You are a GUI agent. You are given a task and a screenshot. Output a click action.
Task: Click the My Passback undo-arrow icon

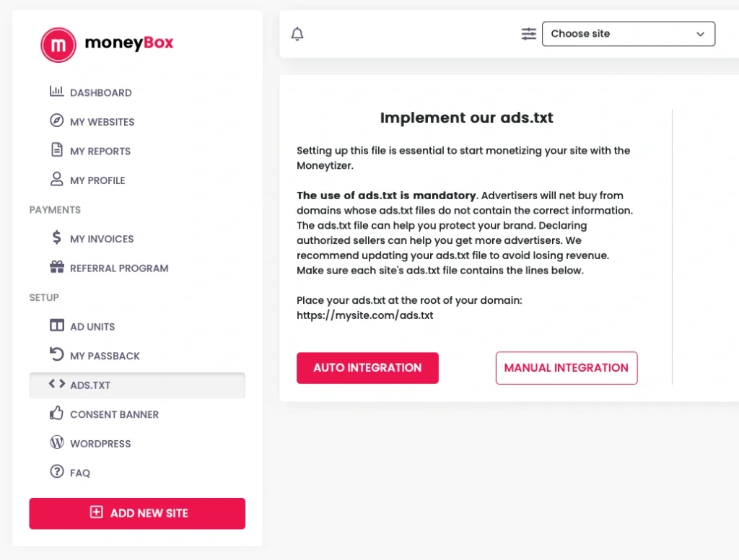[x=57, y=355]
